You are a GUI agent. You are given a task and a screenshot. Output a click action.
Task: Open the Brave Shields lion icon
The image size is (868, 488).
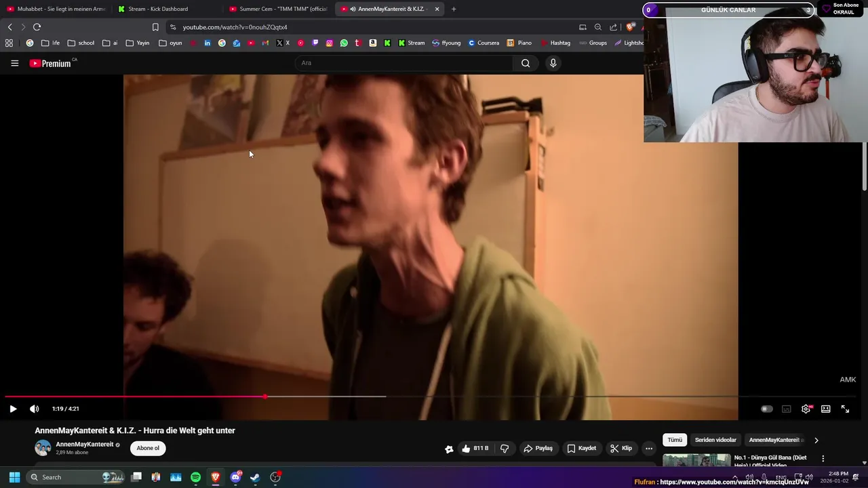[630, 27]
